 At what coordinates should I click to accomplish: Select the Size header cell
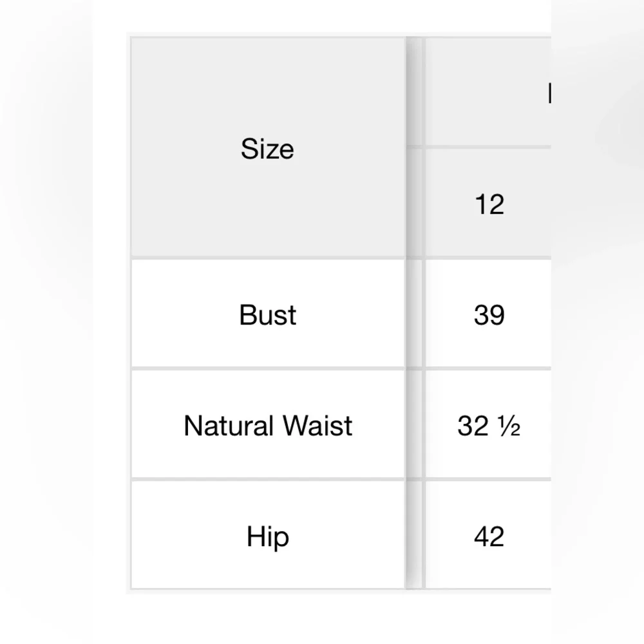click(268, 148)
